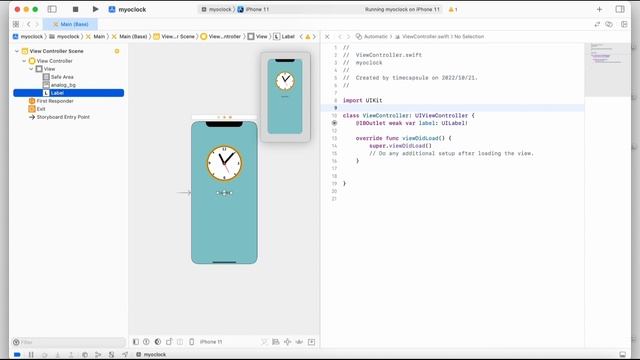Open the related items grid menu
Image resolution: width=640 pixels, height=360 pixels.
click(x=16, y=24)
